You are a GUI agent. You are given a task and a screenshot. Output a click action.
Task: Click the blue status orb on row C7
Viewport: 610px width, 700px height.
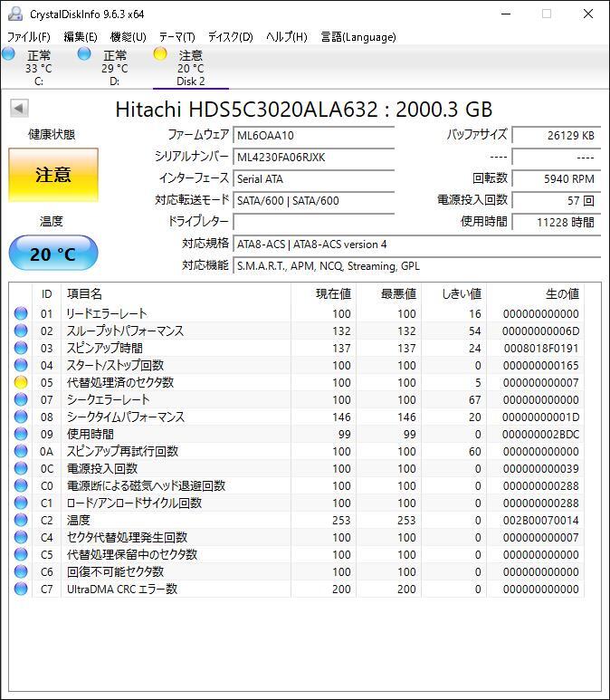pos(21,589)
